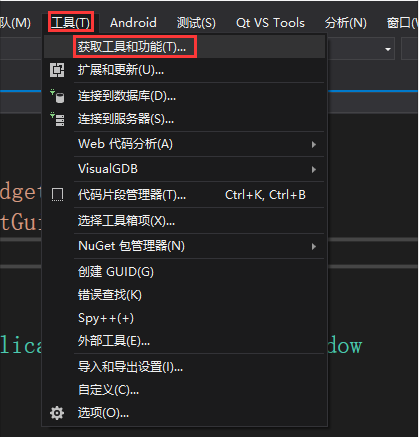Expand arrow next to Web 代码分析(A)
The image size is (419, 437).
(x=314, y=144)
